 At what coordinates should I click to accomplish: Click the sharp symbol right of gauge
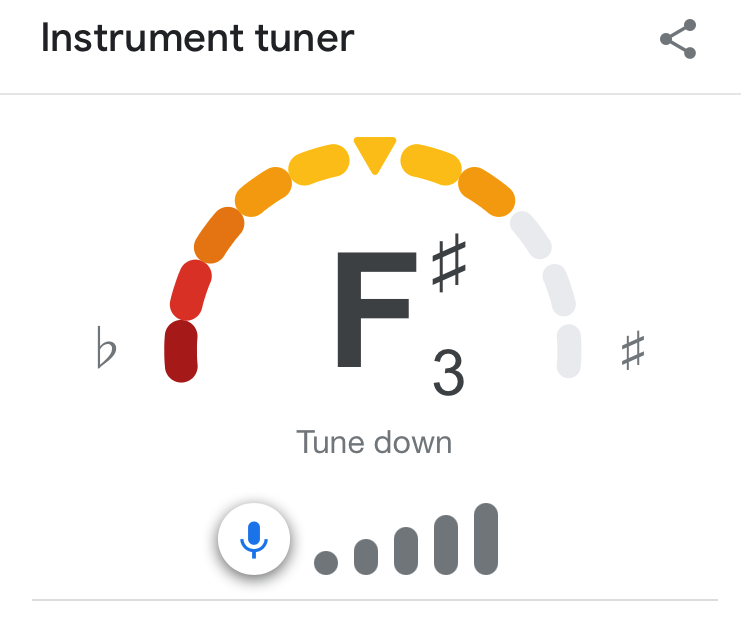pyautogui.click(x=633, y=350)
